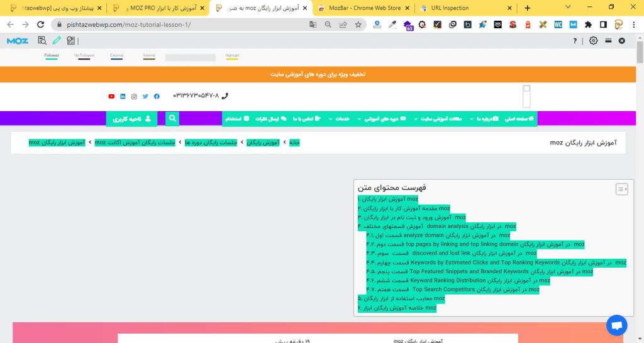This screenshot has height=343, width=644.
Task: Click the site search magnifier button
Action: click(172, 119)
